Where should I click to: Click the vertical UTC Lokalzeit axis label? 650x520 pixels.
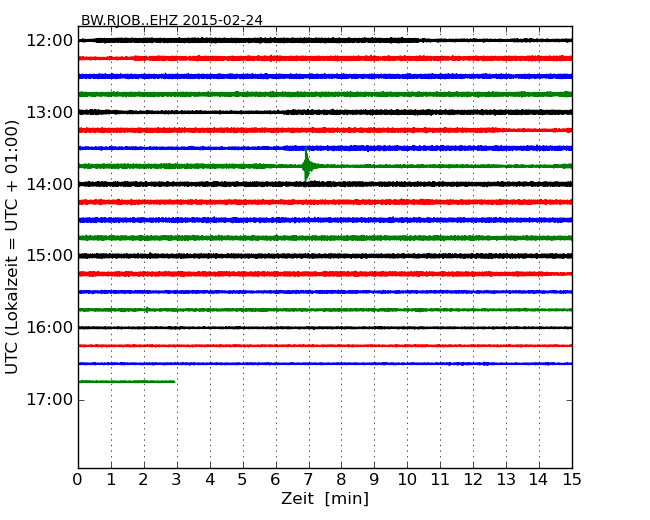(x=12, y=247)
